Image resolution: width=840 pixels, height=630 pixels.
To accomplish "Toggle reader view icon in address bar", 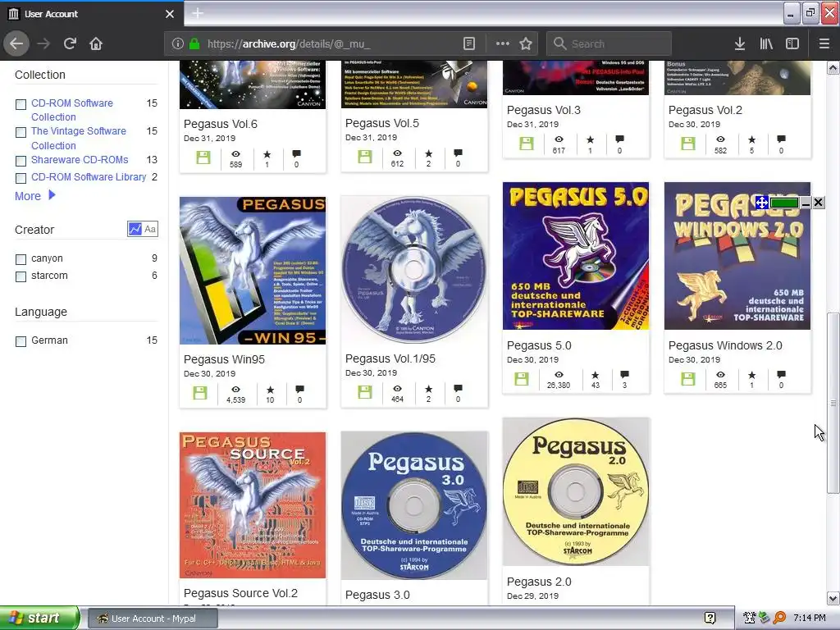I will coord(468,43).
